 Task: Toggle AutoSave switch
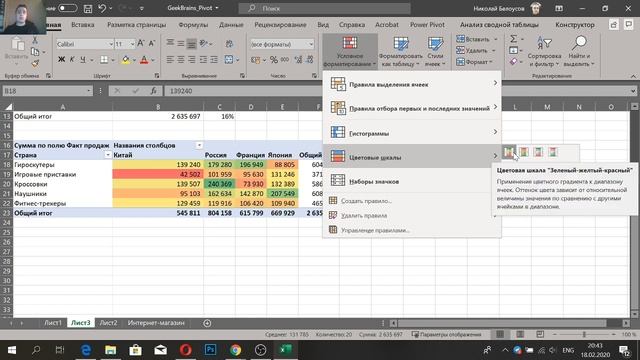tap(67, 8)
